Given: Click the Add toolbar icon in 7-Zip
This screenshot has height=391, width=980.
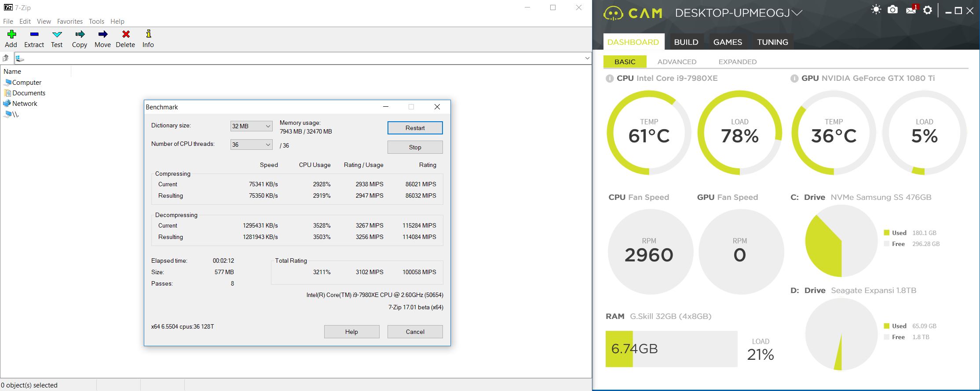Looking at the screenshot, I should click(x=11, y=34).
